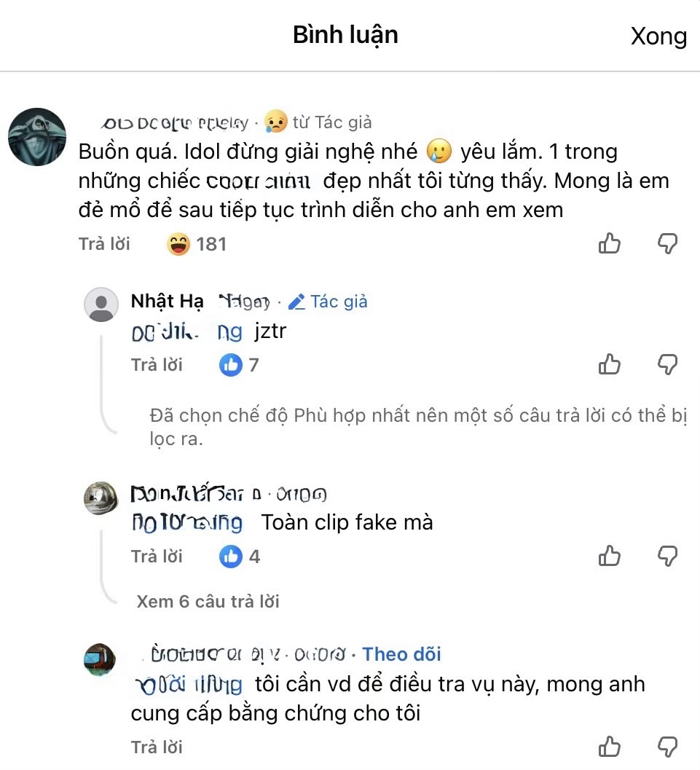The width and height of the screenshot is (700, 770).
Task: Open the first commenter's profile picture
Action: [x=36, y=135]
